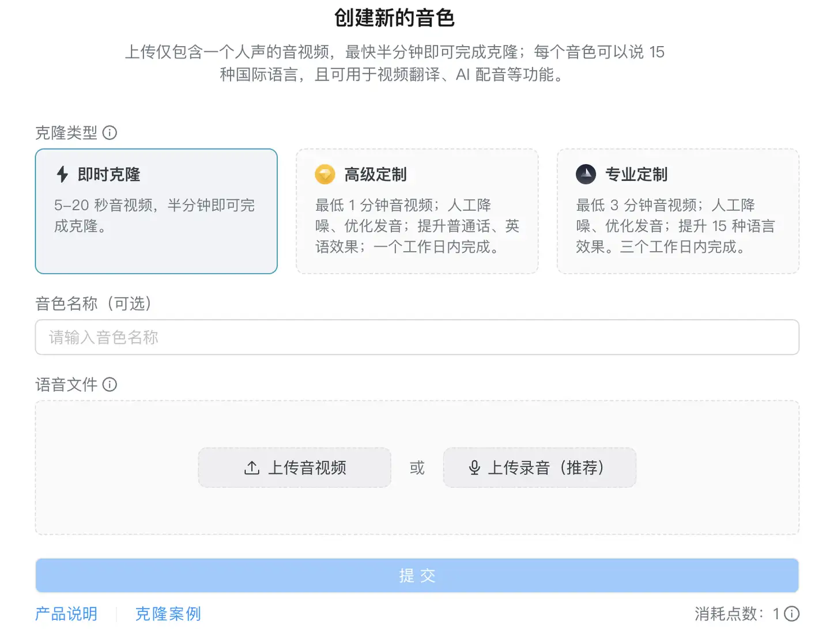Click the microphone icon for 上传录音

(x=474, y=468)
